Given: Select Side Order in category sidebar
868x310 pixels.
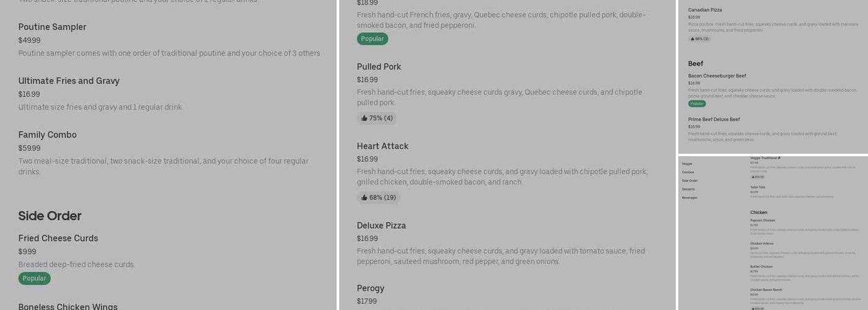Looking at the screenshot, I should pos(690,181).
